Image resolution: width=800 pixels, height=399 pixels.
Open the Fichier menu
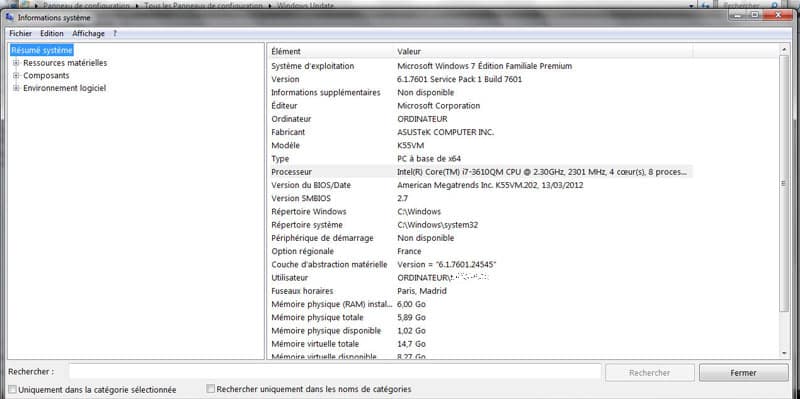point(20,33)
